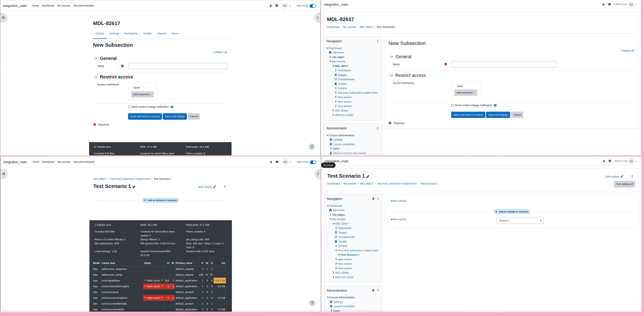This screenshot has width=644, height=316.
Task: Click move icon of Administration block, bottom-right pane
Action: [373, 290]
